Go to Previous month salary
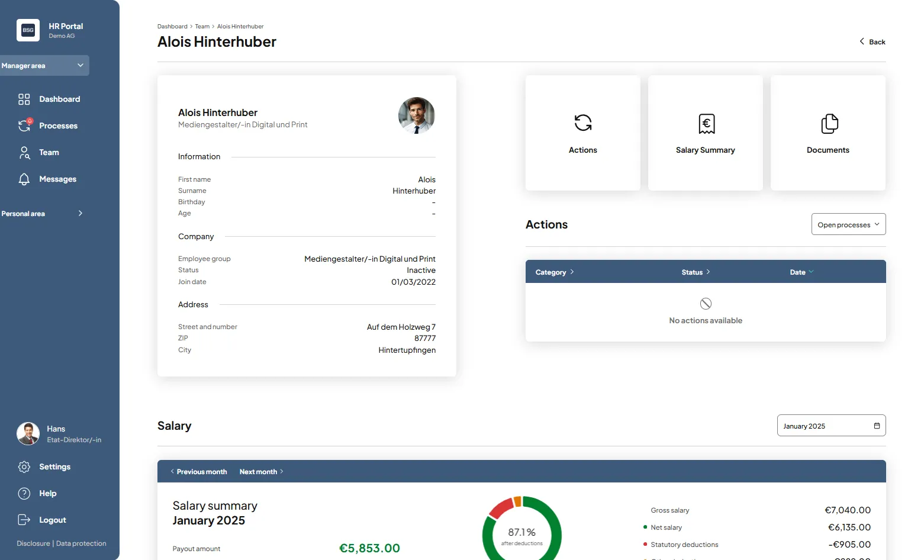This screenshot has width=924, height=560. [x=199, y=472]
